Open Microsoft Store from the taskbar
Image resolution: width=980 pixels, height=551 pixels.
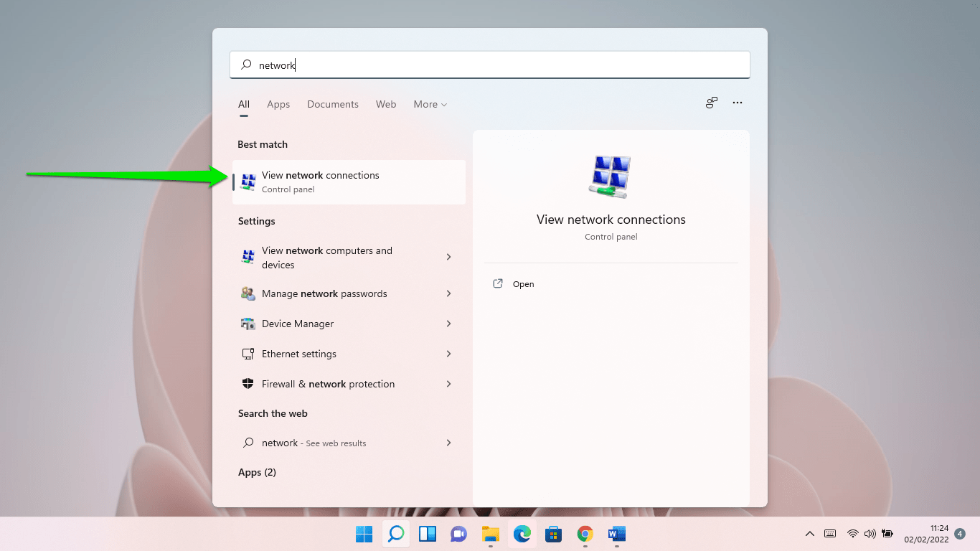tap(553, 534)
